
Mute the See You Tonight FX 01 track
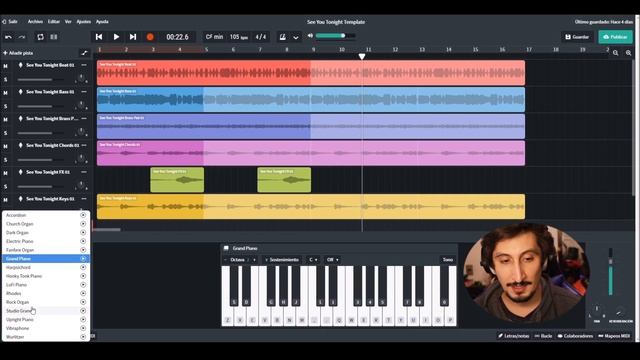[5, 173]
